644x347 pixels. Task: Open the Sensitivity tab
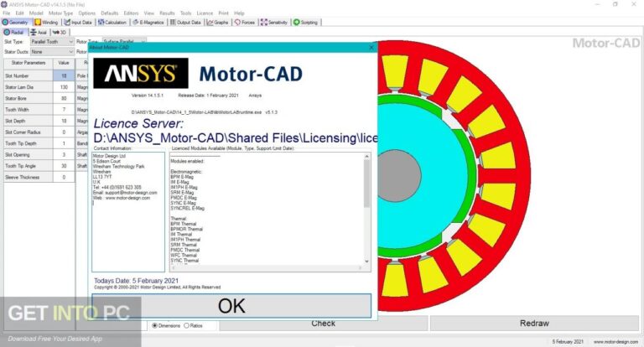[x=274, y=22]
